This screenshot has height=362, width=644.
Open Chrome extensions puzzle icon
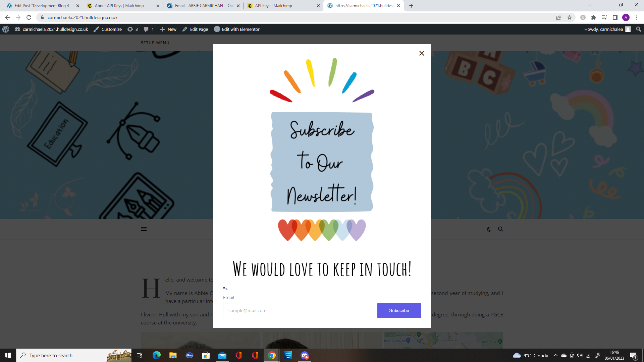tap(594, 17)
